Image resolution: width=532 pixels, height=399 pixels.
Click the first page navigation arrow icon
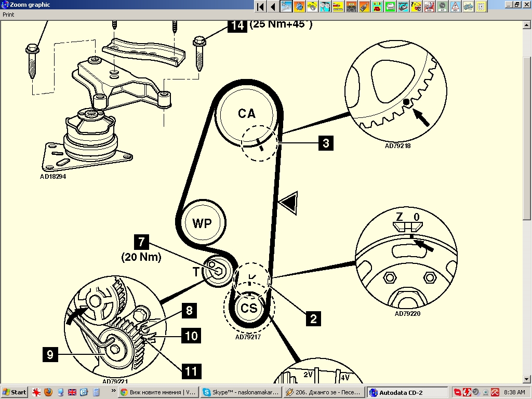click(x=260, y=6)
